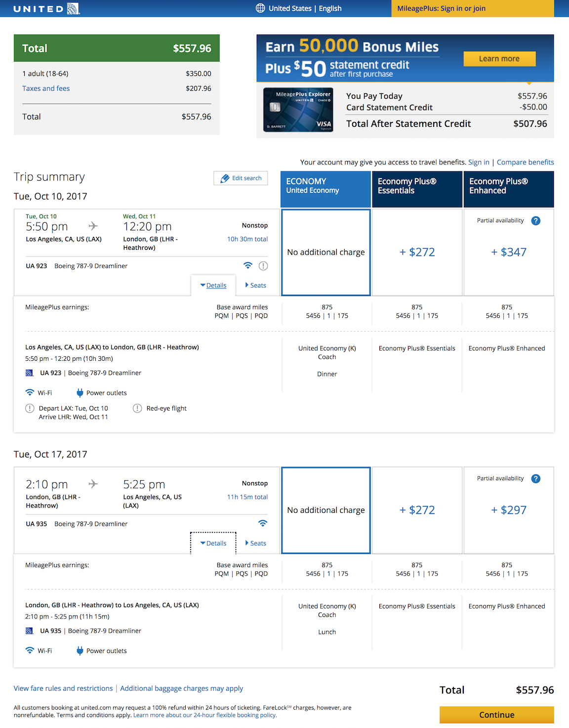Click the warning icon beside the UA 923 Wi-Fi symbol
569x728 pixels.
263,266
